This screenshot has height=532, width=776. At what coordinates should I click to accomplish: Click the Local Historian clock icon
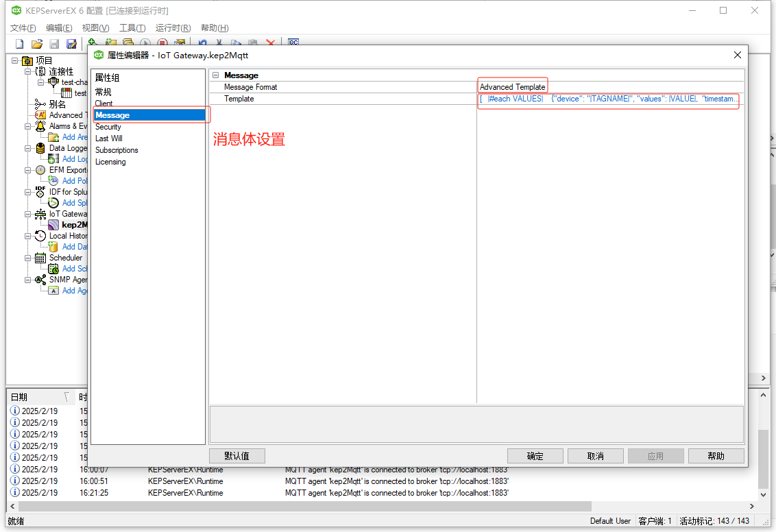pyautogui.click(x=40, y=236)
